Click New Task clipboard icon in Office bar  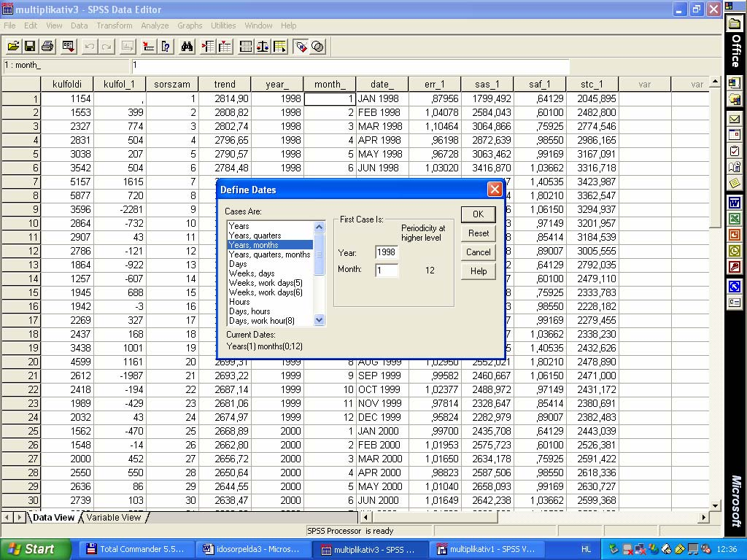(735, 151)
